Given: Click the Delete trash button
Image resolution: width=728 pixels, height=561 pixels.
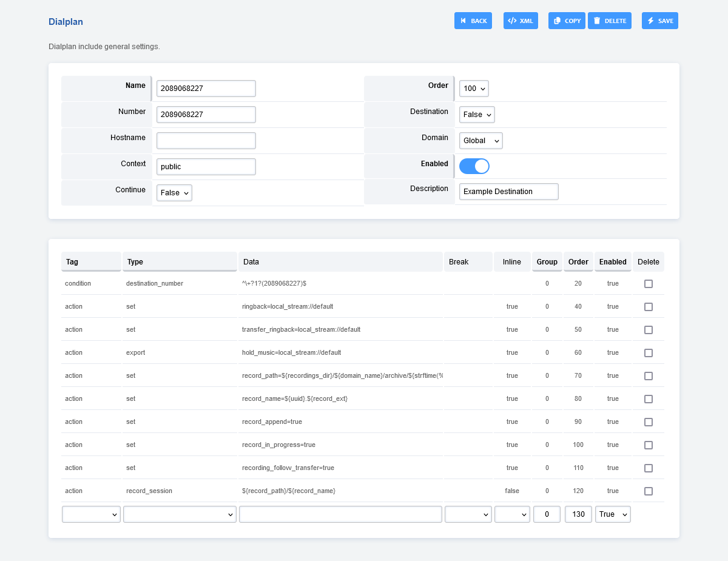Looking at the screenshot, I should [x=609, y=21].
